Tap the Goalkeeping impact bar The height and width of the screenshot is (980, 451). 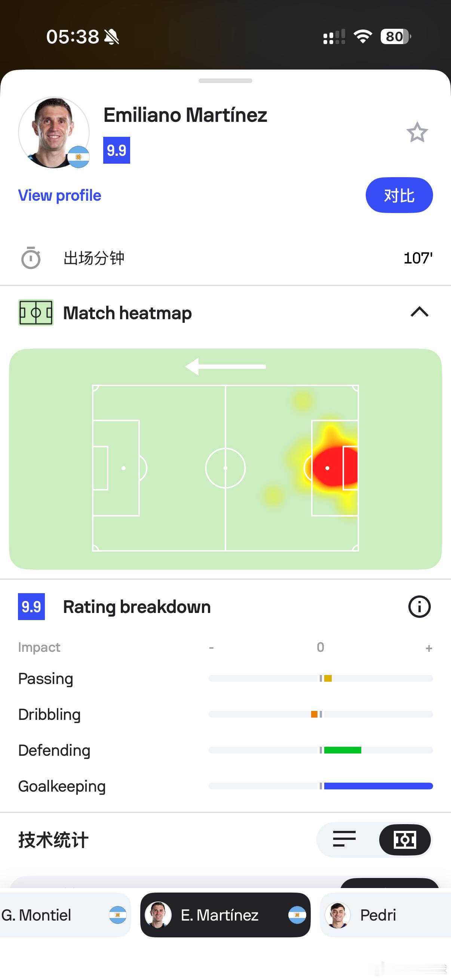click(x=378, y=786)
